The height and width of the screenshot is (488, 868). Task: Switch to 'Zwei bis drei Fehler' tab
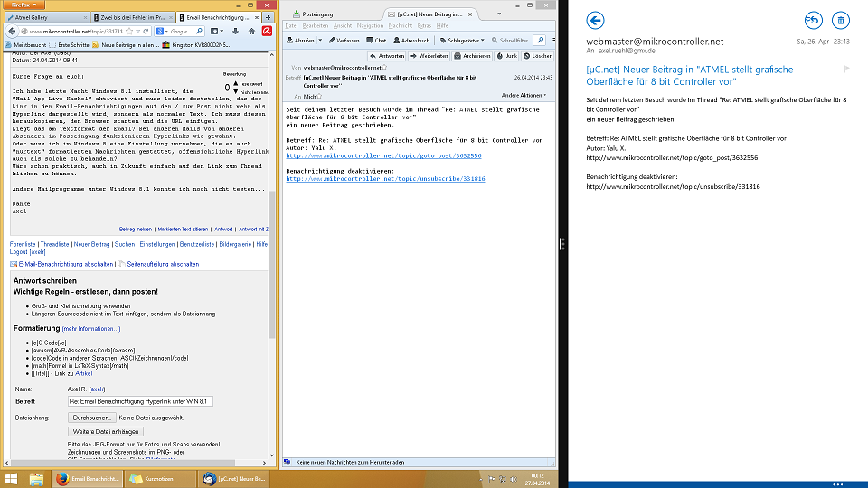click(132, 18)
